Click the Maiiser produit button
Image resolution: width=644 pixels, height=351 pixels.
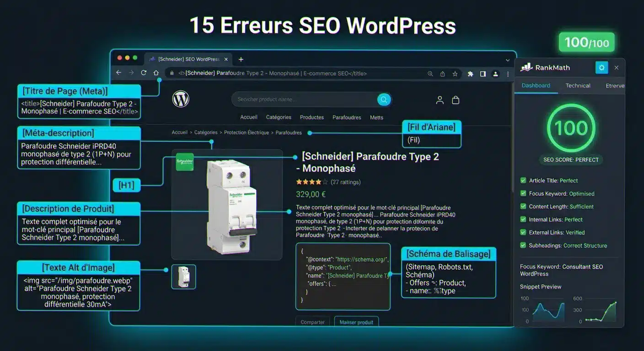tap(356, 322)
